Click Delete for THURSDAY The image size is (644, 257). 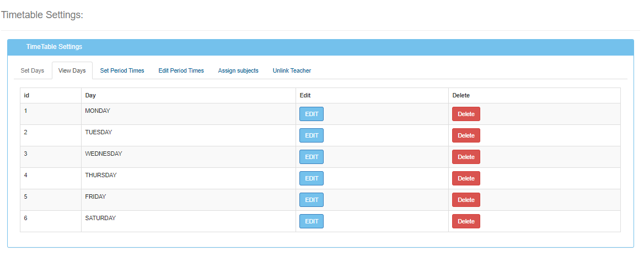tap(466, 178)
